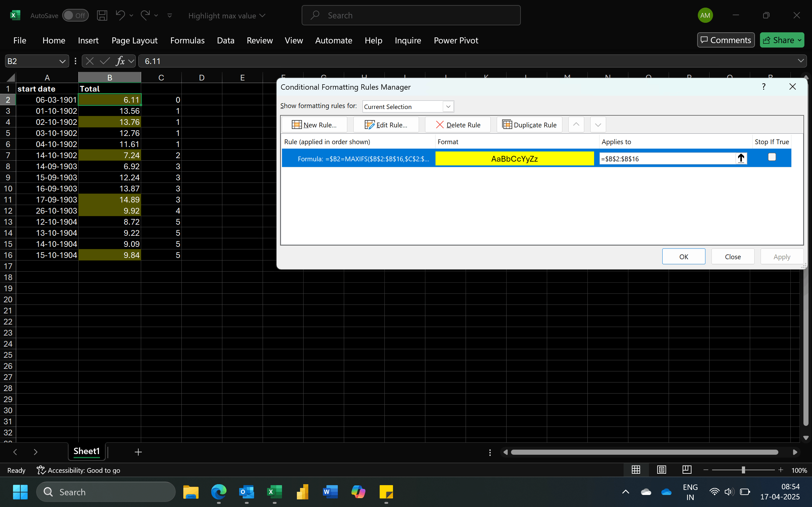
Task: Click the New Rule button
Action: pyautogui.click(x=314, y=125)
